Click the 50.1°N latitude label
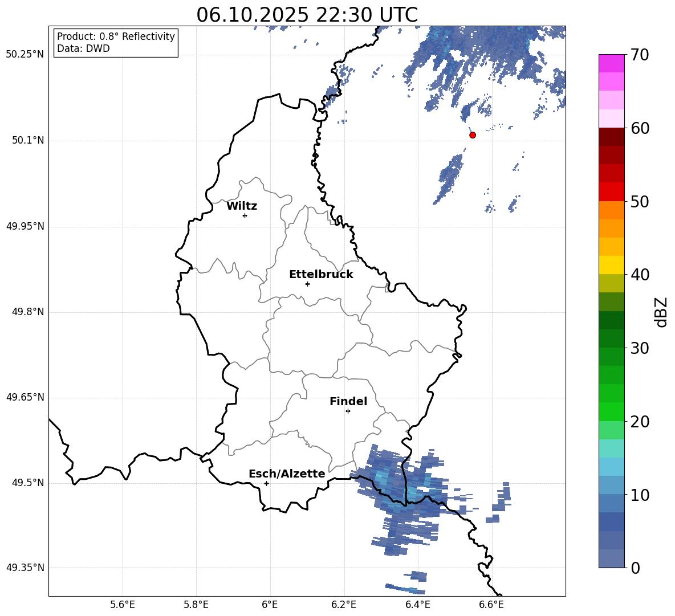The height and width of the screenshot is (616, 675). click(x=28, y=141)
